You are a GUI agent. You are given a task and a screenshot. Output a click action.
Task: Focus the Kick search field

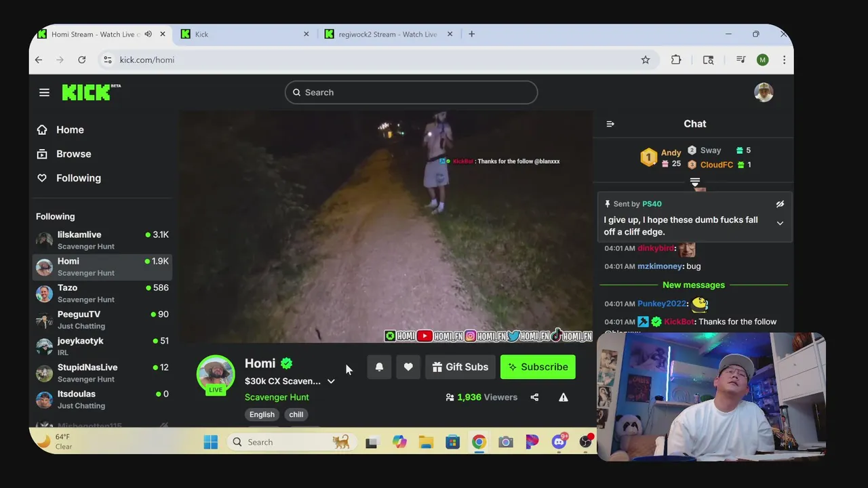[x=411, y=92]
